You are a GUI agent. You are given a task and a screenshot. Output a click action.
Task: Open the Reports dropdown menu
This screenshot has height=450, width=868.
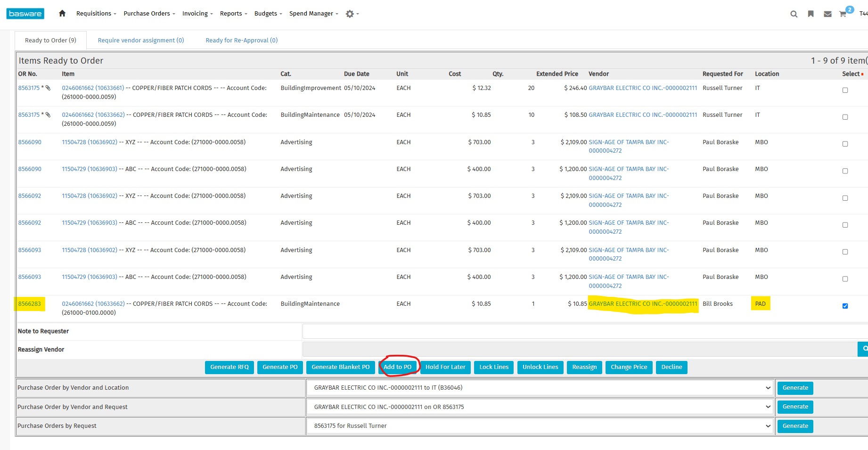point(233,14)
